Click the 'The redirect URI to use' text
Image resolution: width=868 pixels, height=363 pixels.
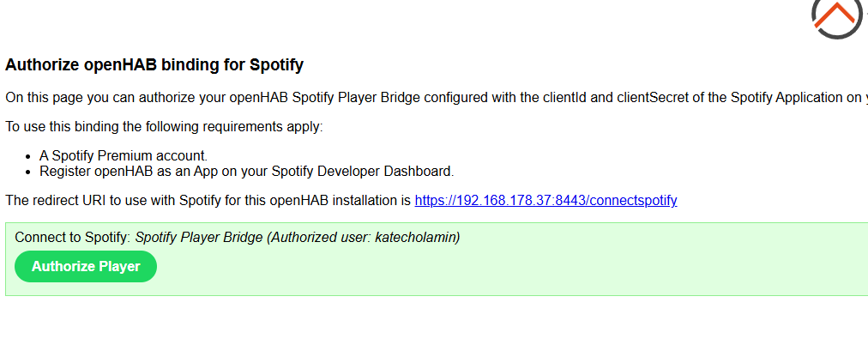tap(208, 200)
